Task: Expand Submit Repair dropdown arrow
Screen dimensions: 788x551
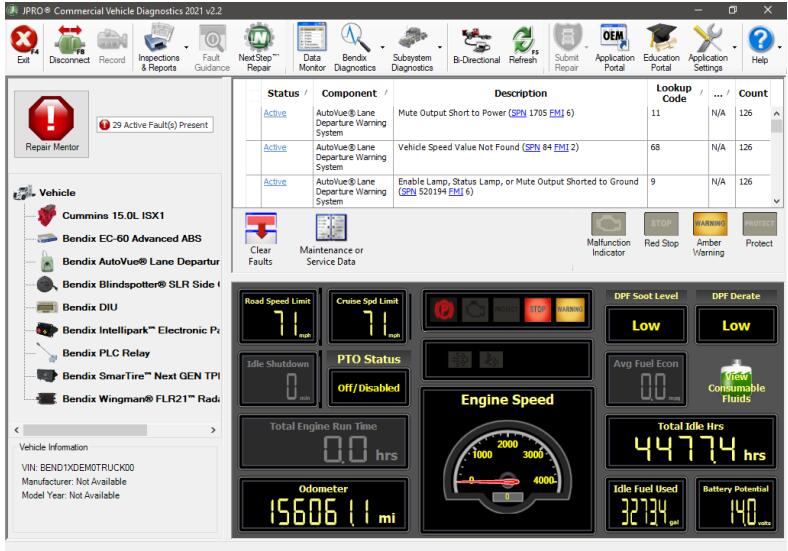Action: tap(586, 48)
